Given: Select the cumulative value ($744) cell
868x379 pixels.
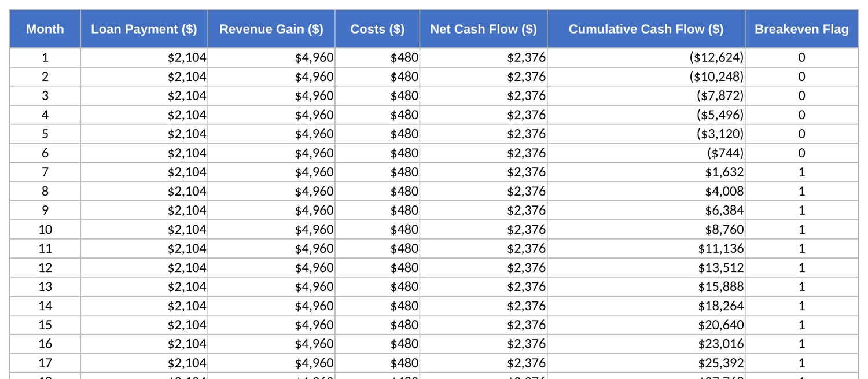Looking at the screenshot, I should tap(646, 153).
